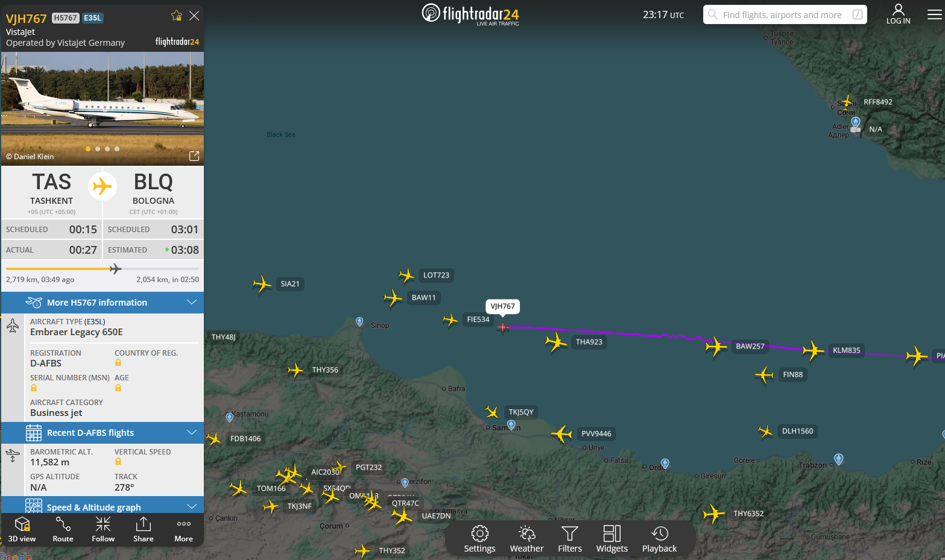The image size is (945, 560).
Task: Click the locked Country of Reg. field
Action: pos(118,363)
